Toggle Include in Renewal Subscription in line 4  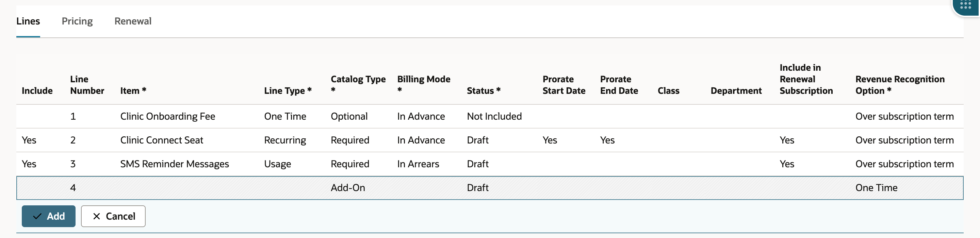coord(812,188)
